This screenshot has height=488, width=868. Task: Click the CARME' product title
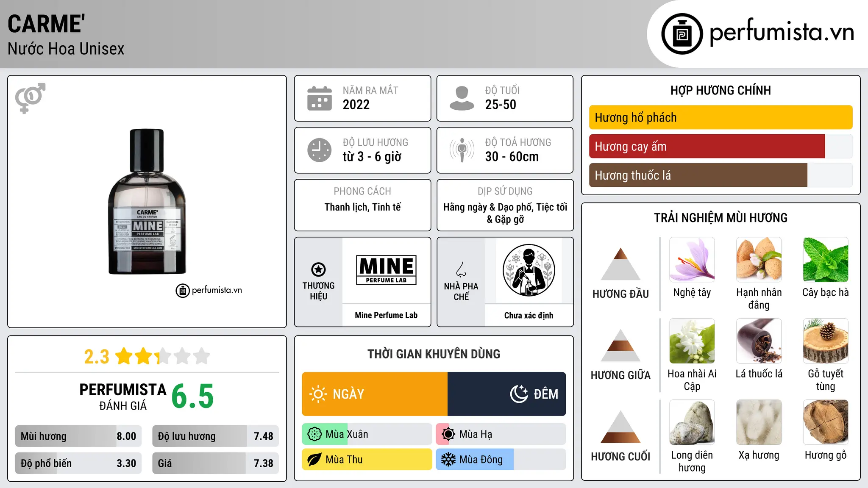pos(46,24)
